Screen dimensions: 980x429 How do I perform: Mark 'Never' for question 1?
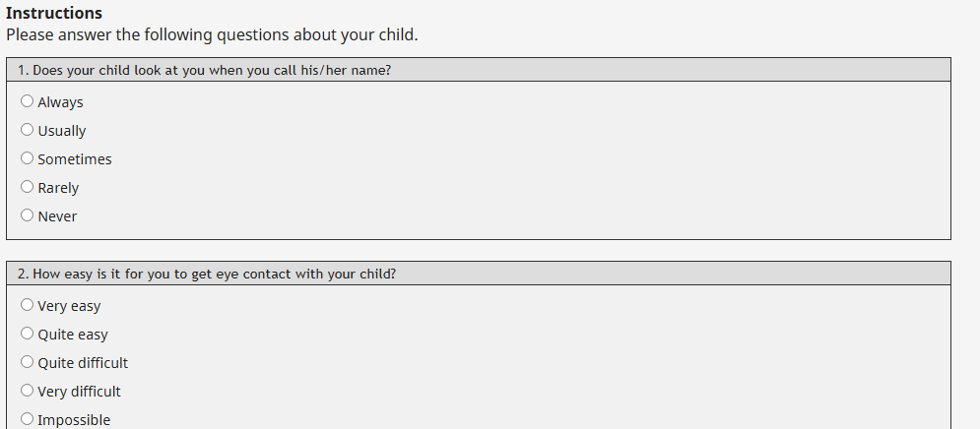point(27,215)
